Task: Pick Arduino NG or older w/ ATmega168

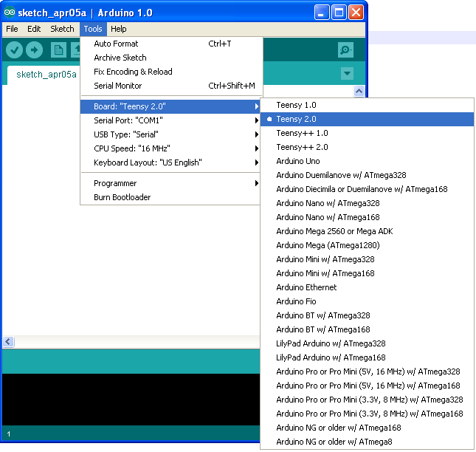Action: 367,428
